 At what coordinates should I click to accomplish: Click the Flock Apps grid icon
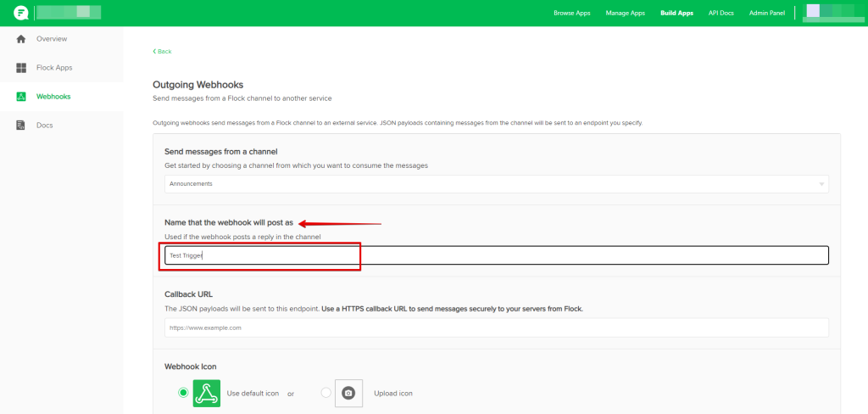click(21, 68)
